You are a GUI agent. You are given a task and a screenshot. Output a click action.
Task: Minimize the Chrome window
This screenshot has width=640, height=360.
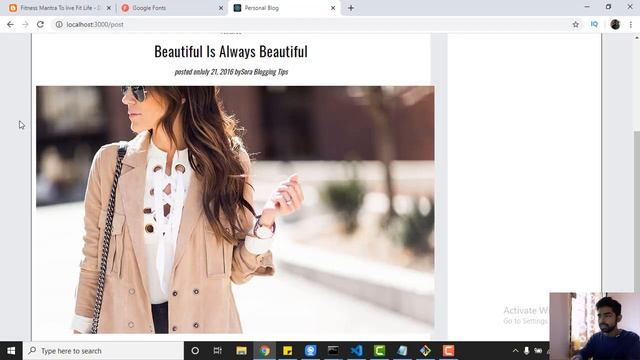click(587, 7)
